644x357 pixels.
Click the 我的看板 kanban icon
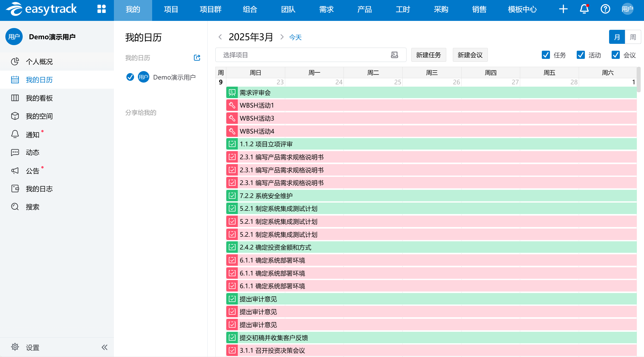[x=15, y=98]
